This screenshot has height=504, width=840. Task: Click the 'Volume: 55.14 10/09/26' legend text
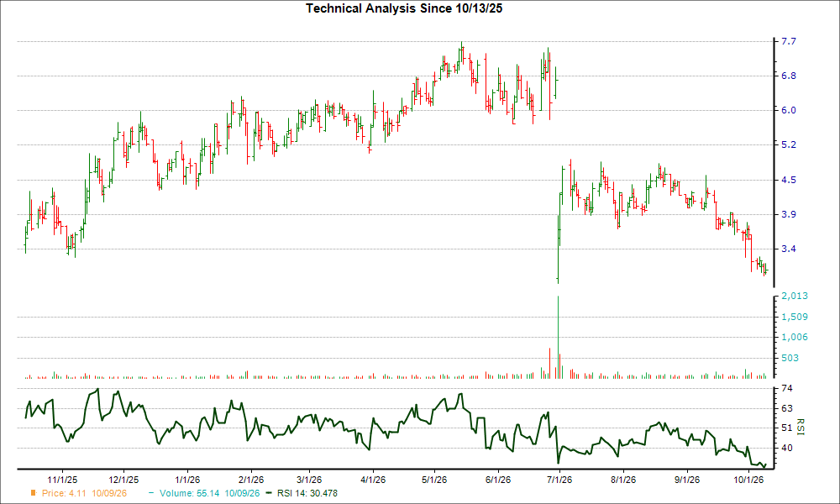point(209,493)
